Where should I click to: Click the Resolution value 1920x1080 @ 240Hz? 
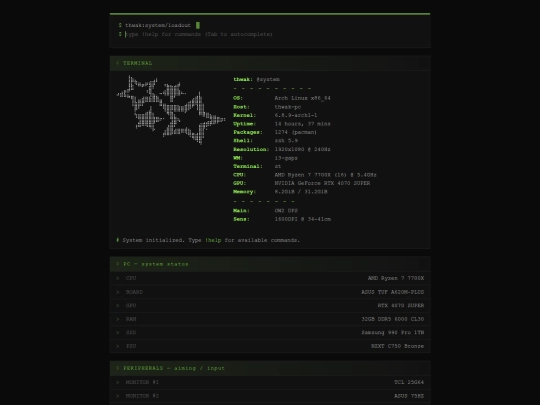coord(302,149)
